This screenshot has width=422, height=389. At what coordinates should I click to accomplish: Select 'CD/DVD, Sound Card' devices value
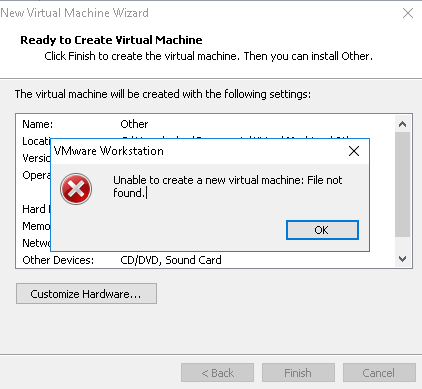tap(171, 260)
